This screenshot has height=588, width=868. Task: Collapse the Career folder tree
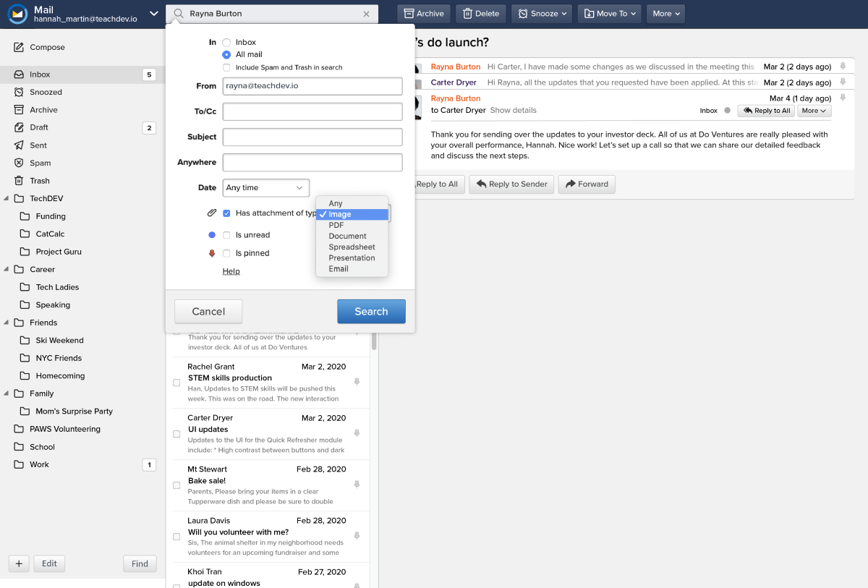pos(6,269)
